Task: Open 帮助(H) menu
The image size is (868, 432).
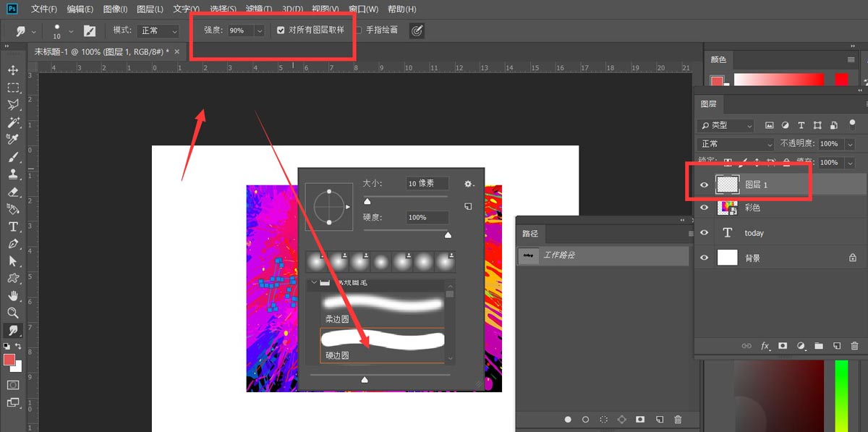Action: [401, 9]
